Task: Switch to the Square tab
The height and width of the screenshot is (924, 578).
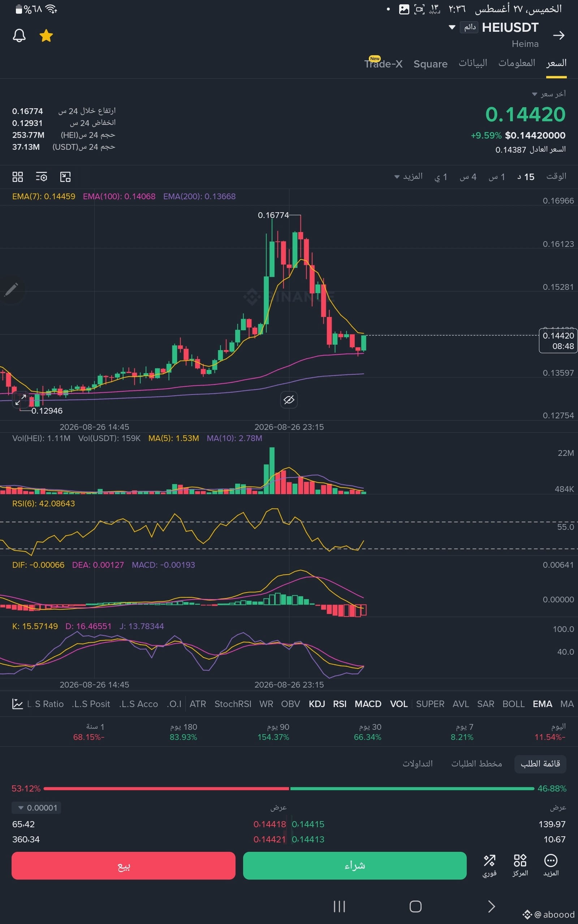Action: 431,64
